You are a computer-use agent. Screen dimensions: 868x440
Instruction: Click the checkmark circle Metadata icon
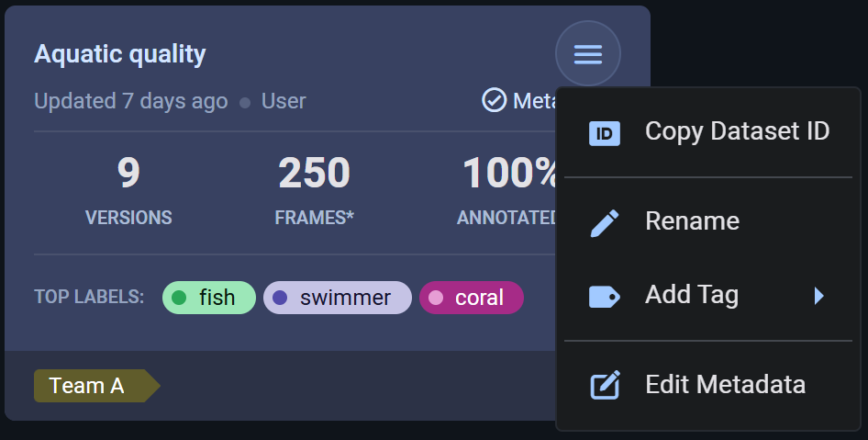click(495, 100)
